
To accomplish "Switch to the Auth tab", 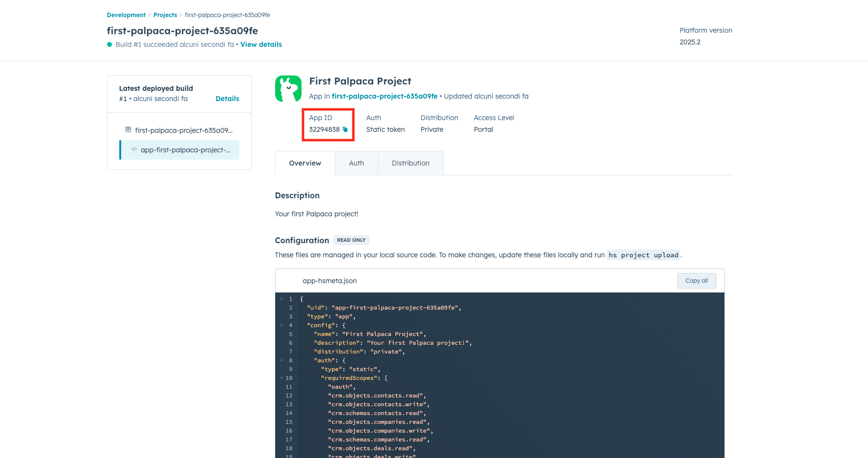I will (x=356, y=163).
